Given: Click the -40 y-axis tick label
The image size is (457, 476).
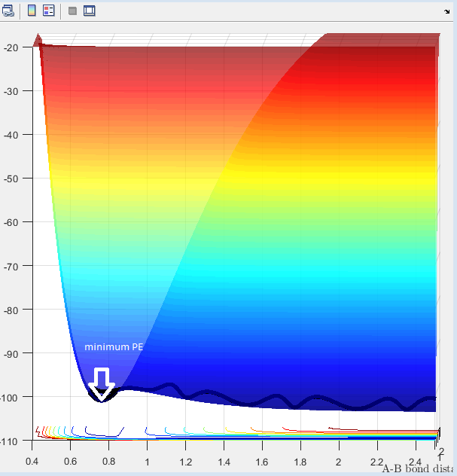Looking at the screenshot, I should click(11, 135).
